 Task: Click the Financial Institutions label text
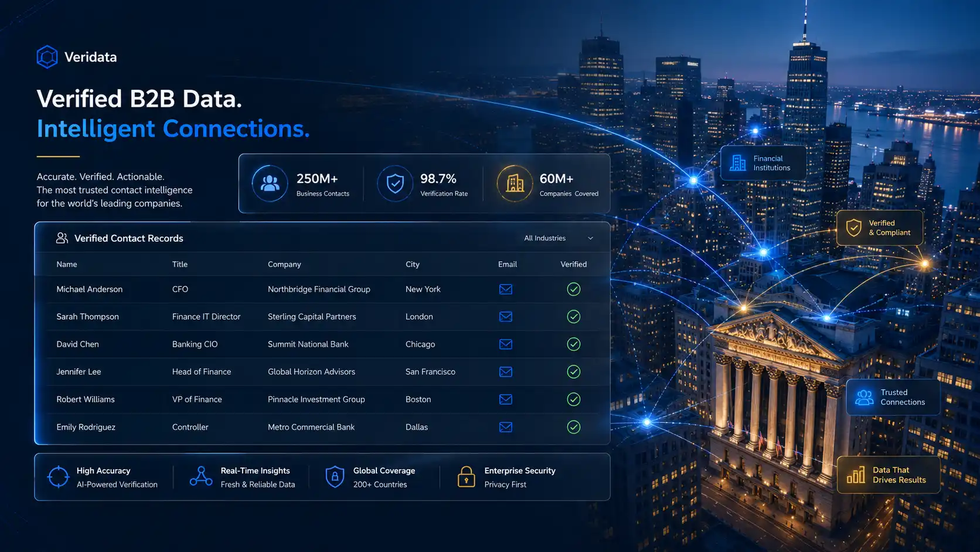coord(772,163)
